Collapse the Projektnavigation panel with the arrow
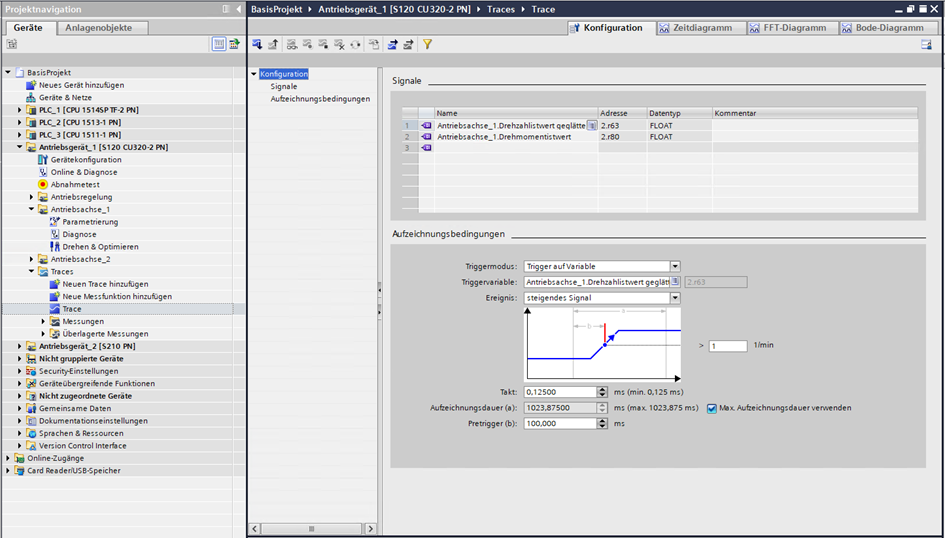 click(x=238, y=9)
